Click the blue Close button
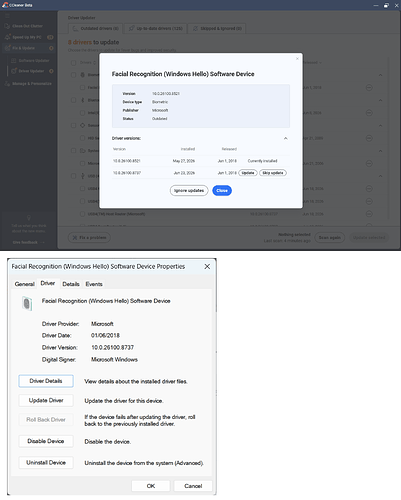The height and width of the screenshot is (500, 401). [x=222, y=191]
